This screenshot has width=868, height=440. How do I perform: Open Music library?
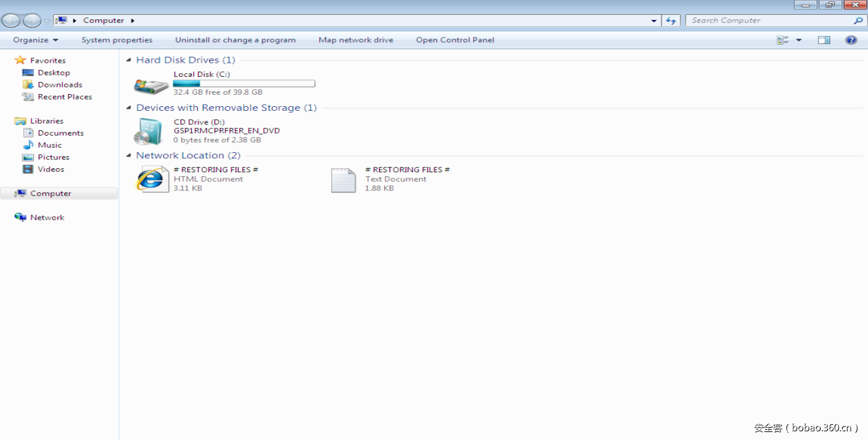click(49, 145)
